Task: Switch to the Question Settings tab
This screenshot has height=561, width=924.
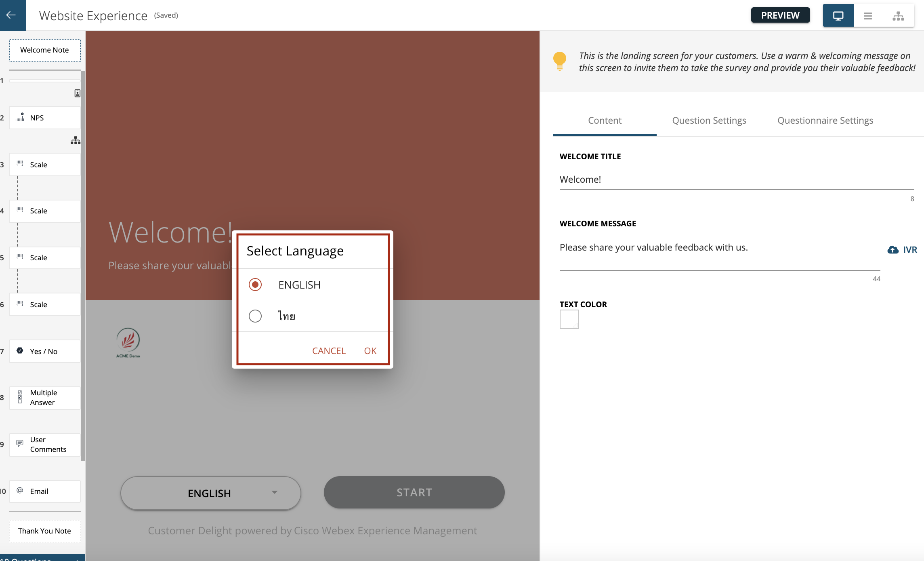Action: 709,120
